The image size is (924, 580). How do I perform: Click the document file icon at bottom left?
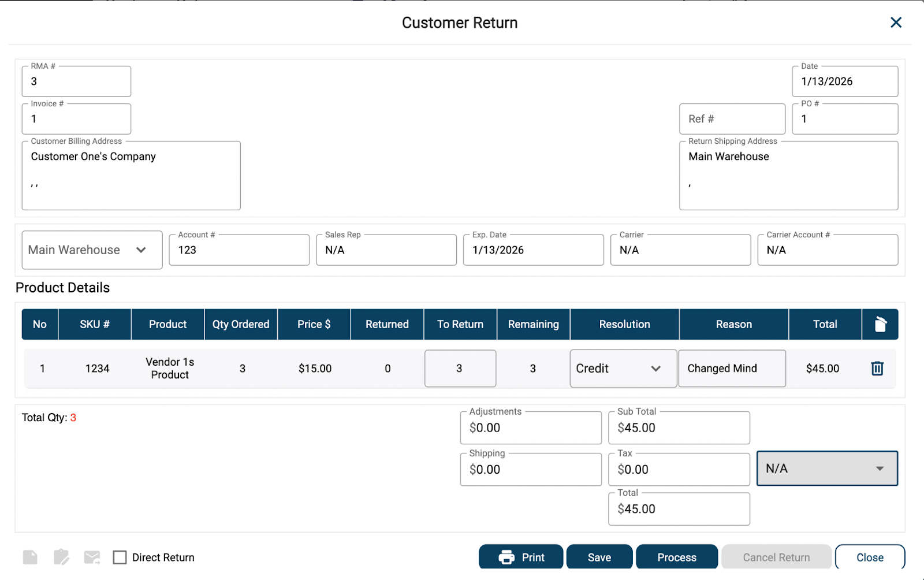[30, 557]
